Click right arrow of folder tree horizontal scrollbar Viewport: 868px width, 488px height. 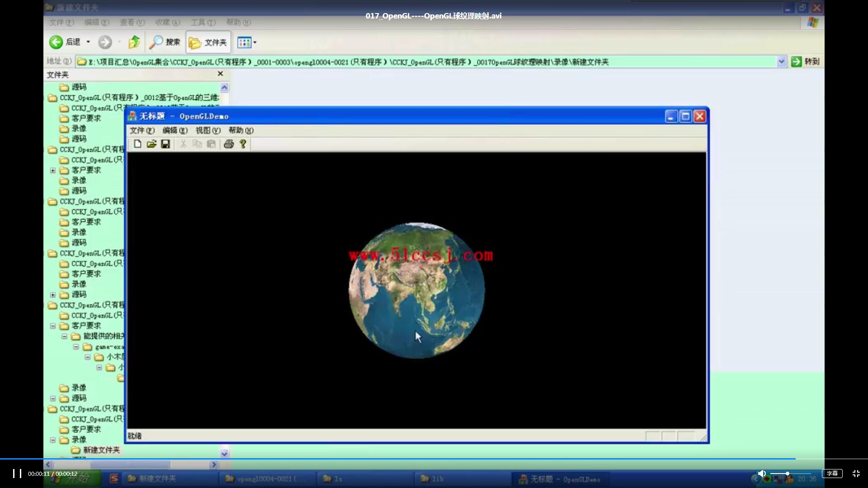click(214, 465)
